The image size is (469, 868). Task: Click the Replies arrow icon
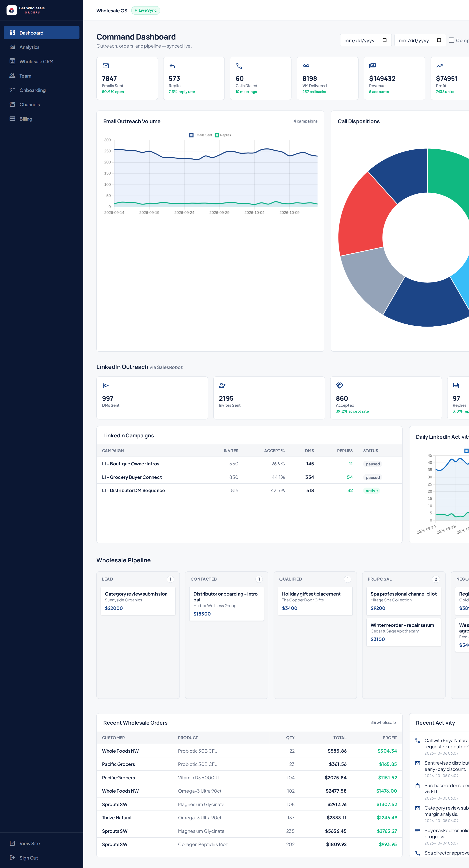[172, 66]
